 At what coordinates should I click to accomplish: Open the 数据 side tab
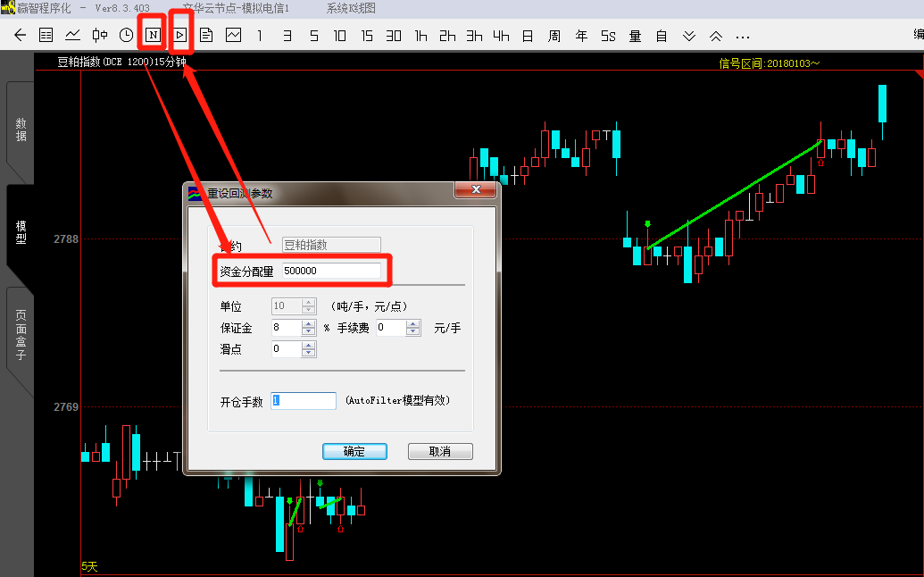tap(21, 130)
